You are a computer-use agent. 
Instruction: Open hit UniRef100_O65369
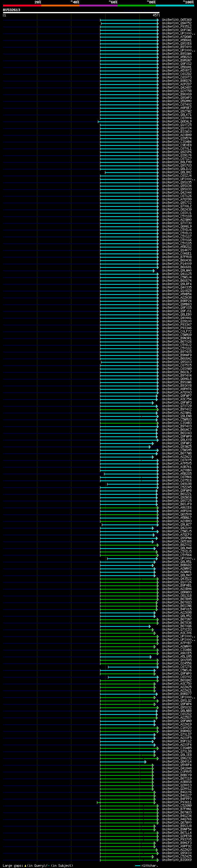pyautogui.click(x=177, y=20)
